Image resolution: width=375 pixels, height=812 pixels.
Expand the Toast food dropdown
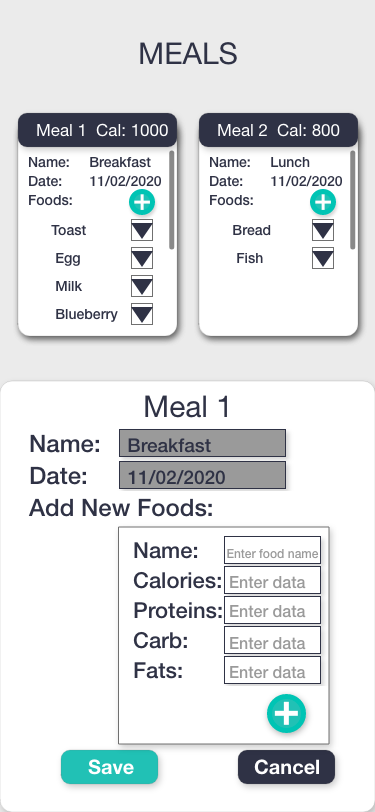click(x=142, y=230)
